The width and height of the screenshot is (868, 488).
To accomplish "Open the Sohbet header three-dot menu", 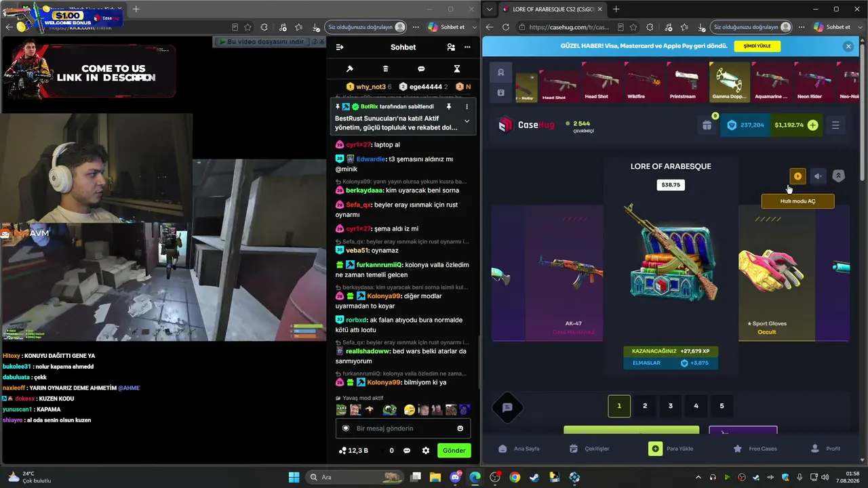I will pyautogui.click(x=467, y=47).
